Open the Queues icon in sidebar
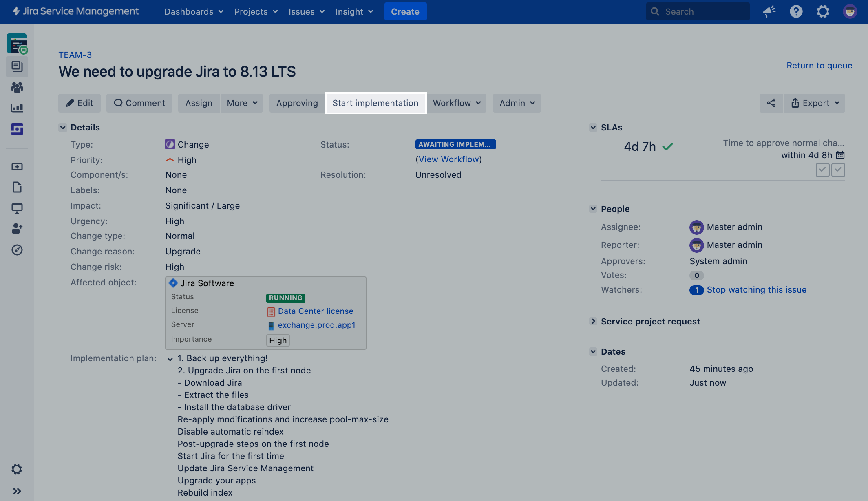 click(x=17, y=66)
